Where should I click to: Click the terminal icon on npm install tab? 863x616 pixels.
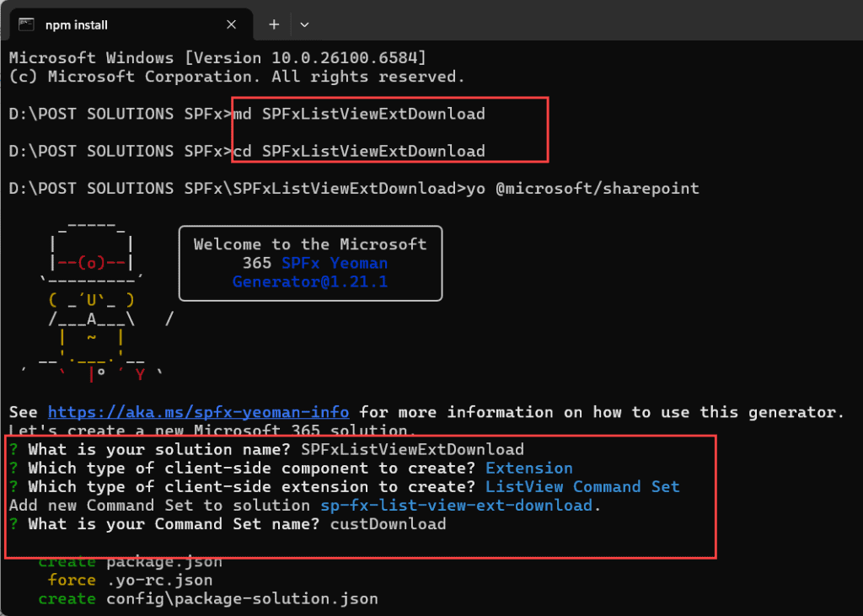pos(26,24)
